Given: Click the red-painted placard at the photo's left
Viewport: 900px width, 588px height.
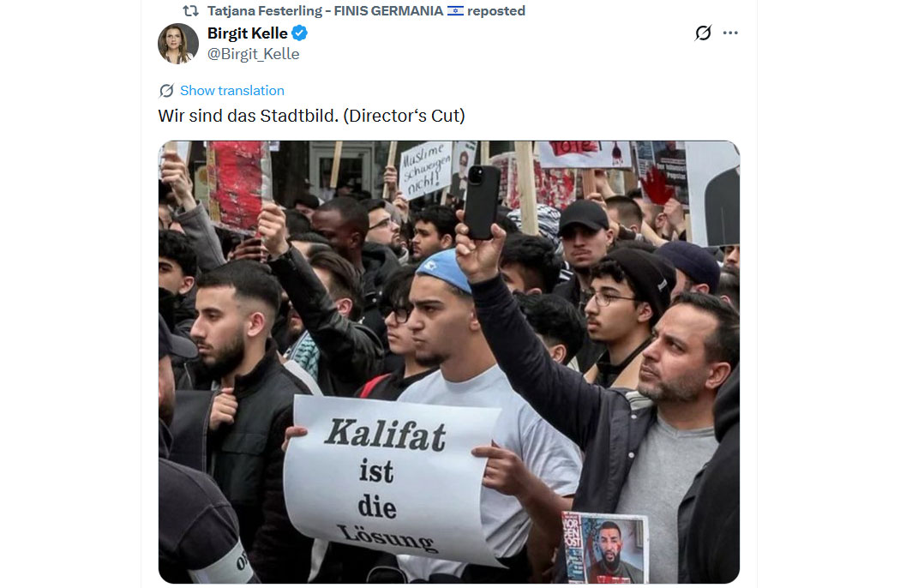Looking at the screenshot, I should click(237, 185).
